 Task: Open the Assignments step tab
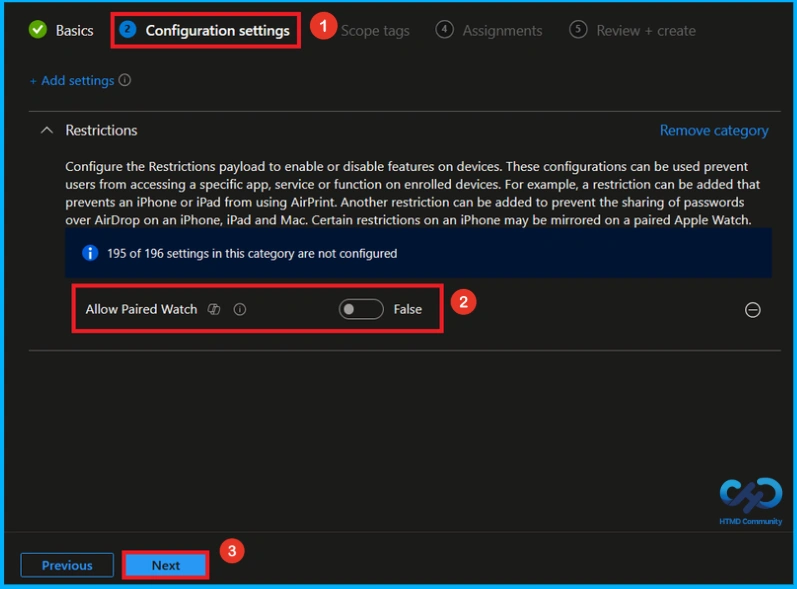[489, 30]
